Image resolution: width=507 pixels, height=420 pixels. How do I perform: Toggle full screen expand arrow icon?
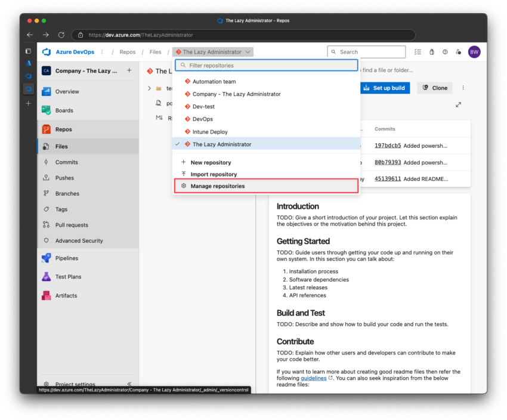point(458,105)
